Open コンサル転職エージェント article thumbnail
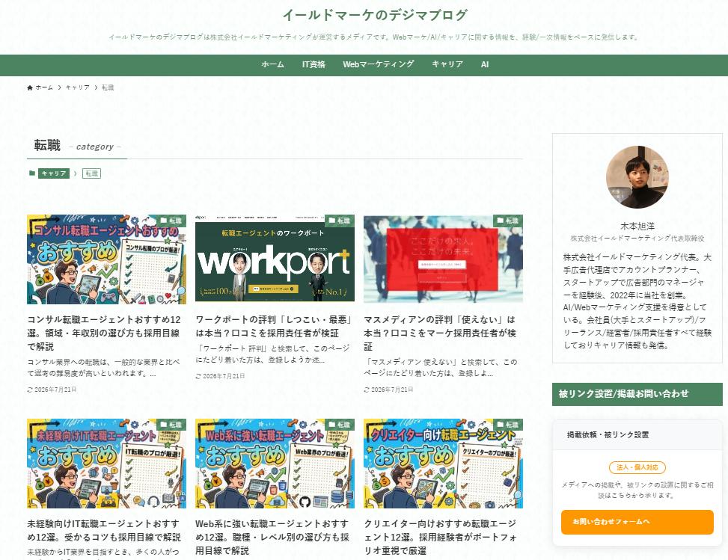This screenshot has height=560, width=728. (x=106, y=259)
